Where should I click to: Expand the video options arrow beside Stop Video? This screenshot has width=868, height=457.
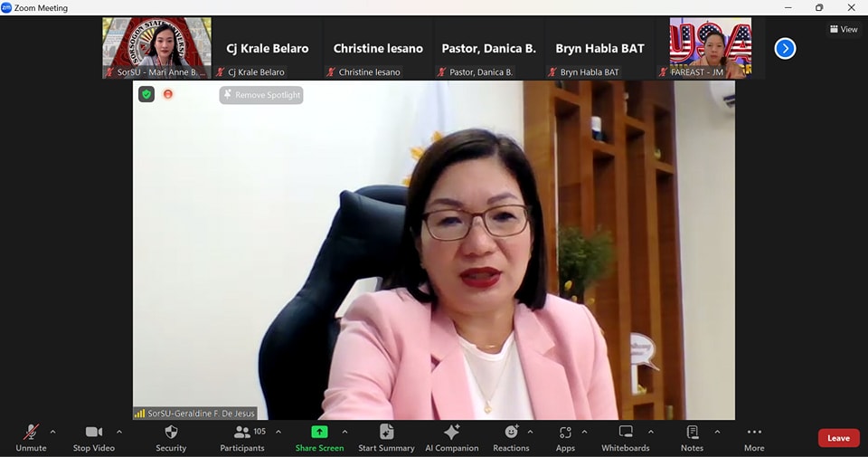click(119, 432)
